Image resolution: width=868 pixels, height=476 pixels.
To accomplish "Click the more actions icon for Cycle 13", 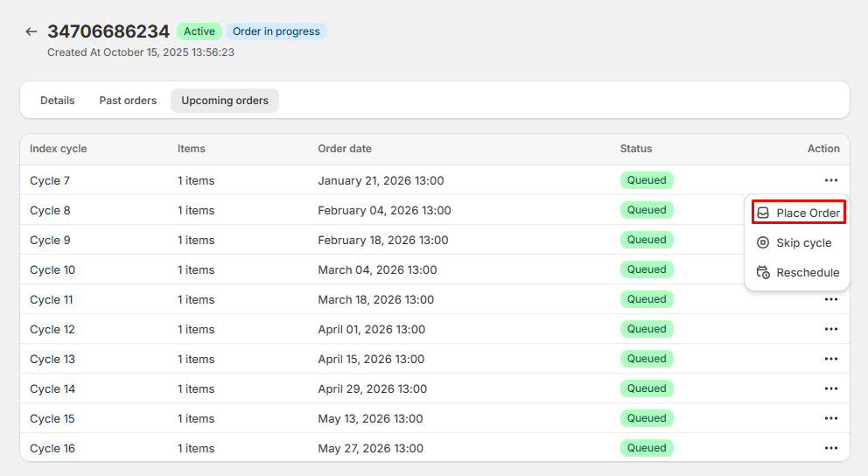I will [830, 359].
